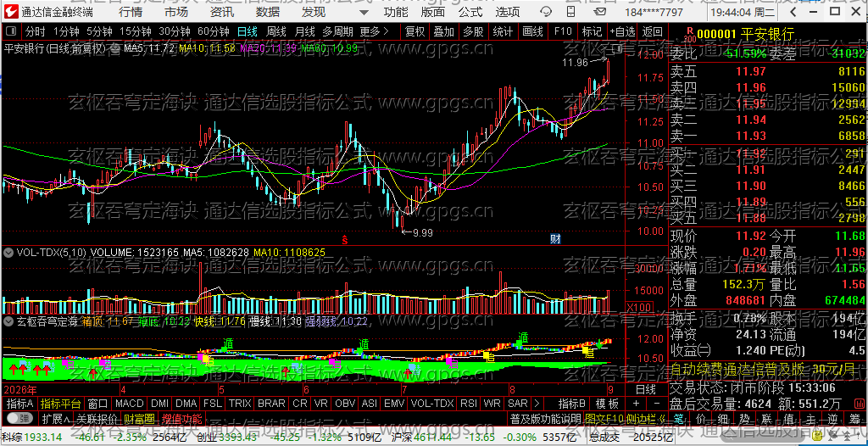Screen dimensions: 868x446
Task: Open the 资讯 menu
Action: point(222,12)
